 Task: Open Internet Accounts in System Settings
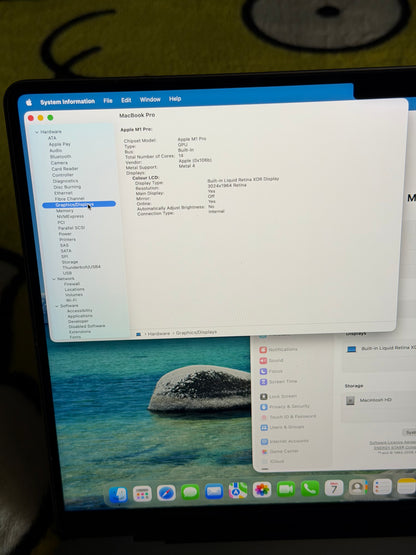tap(285, 441)
